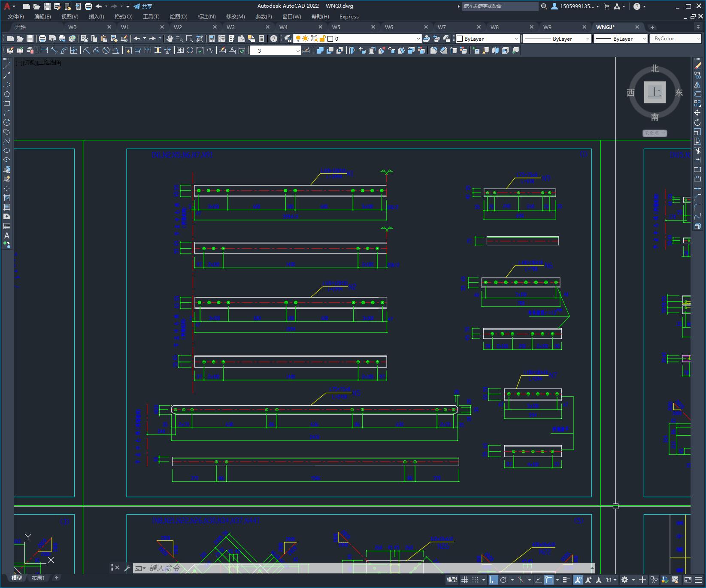Open the 标注(N) menu
The height and width of the screenshot is (588, 706).
tap(206, 17)
